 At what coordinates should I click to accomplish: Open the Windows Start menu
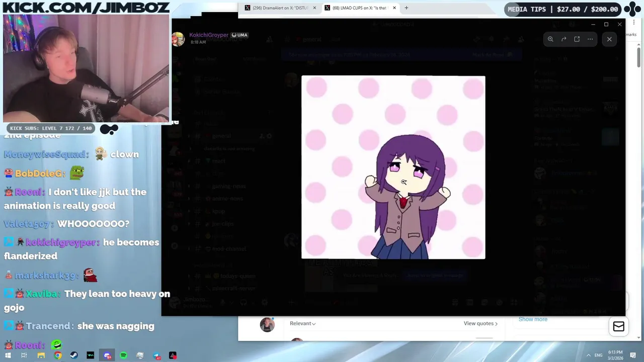point(8,355)
